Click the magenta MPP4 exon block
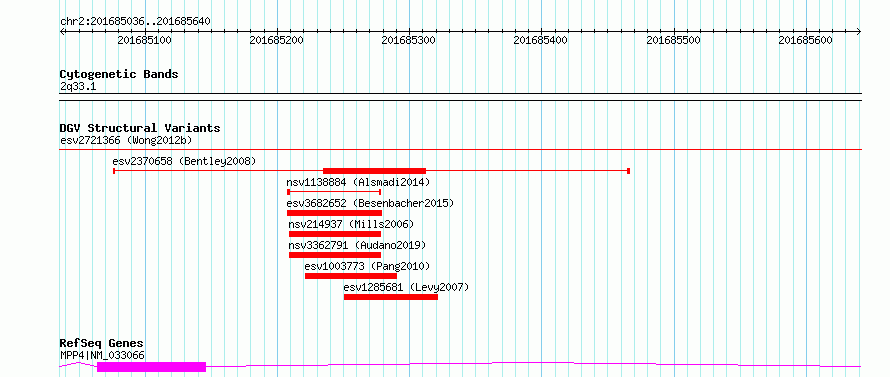Screen dimensions: 890x377 (152, 367)
